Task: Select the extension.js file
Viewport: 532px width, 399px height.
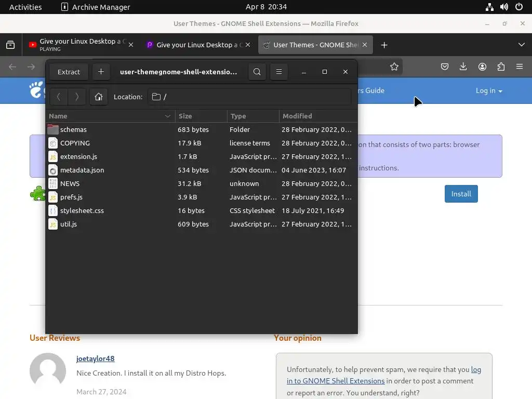Action: (x=202, y=157)
